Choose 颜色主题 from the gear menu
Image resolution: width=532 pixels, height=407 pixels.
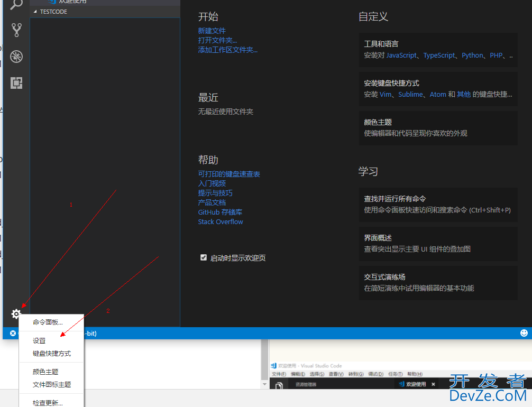pos(51,372)
